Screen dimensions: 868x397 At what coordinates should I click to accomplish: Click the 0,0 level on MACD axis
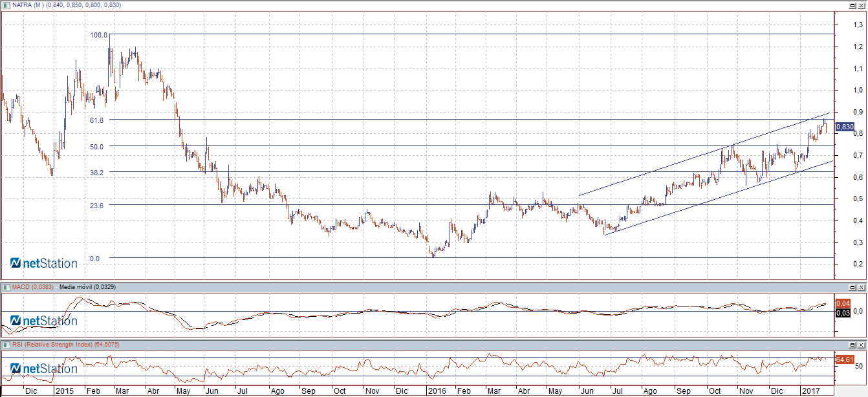(x=858, y=311)
